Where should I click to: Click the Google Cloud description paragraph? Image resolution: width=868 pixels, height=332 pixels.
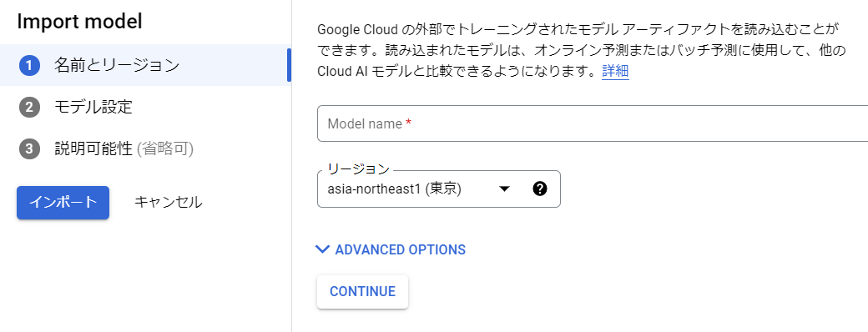pos(574,50)
